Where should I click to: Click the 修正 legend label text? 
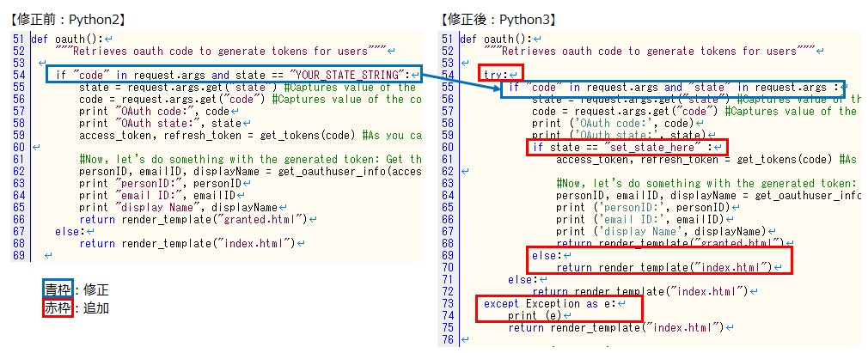pos(96,290)
